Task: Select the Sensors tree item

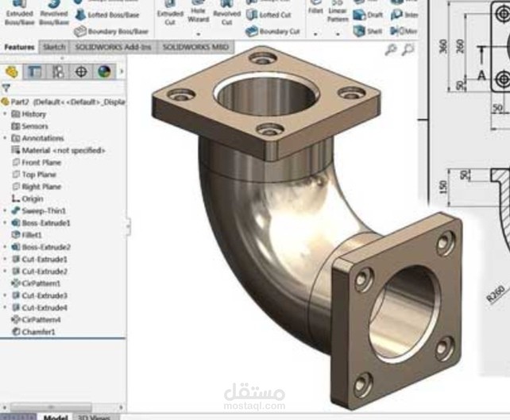Action: pos(30,126)
